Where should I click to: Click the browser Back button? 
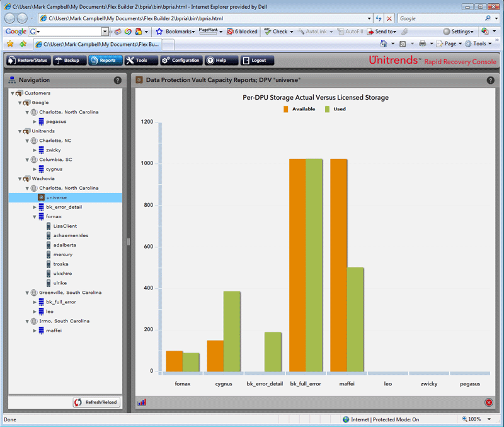(x=9, y=18)
